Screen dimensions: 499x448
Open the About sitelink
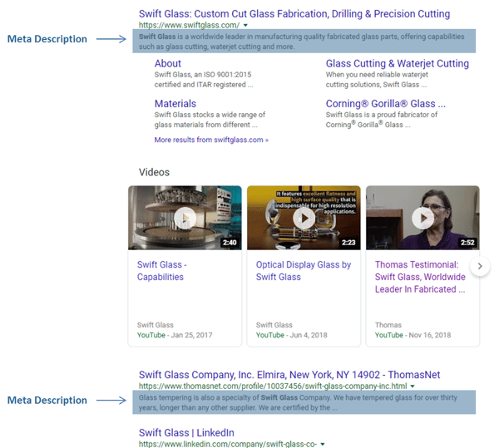pos(168,64)
